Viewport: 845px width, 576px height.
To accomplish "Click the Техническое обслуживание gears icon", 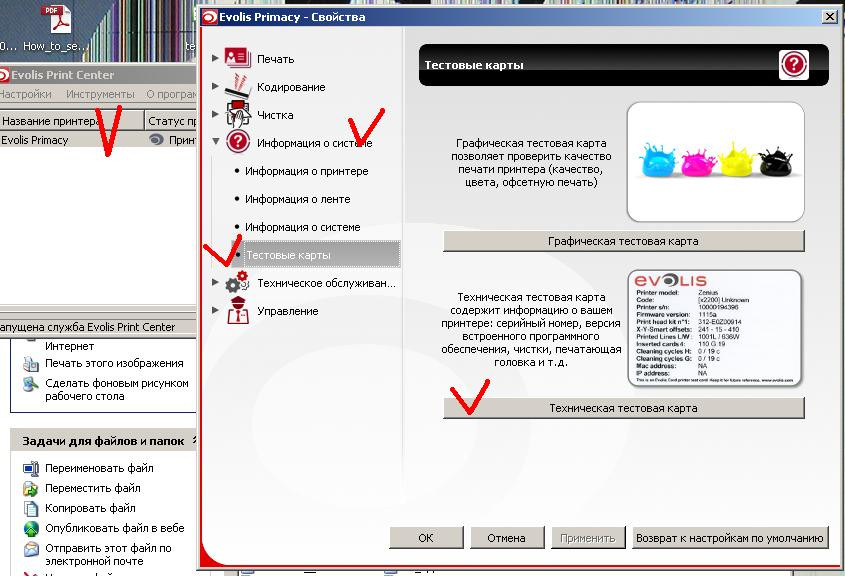I will tap(237, 282).
